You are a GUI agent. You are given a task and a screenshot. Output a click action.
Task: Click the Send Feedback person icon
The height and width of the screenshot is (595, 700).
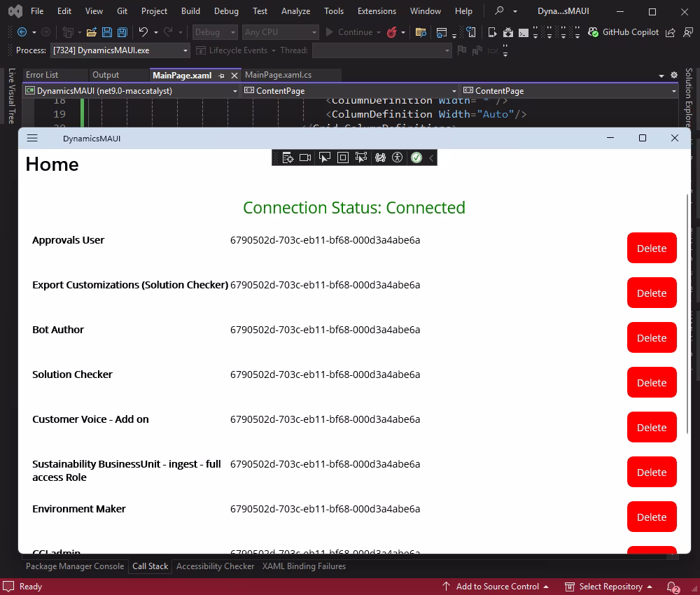pyautogui.click(x=688, y=32)
